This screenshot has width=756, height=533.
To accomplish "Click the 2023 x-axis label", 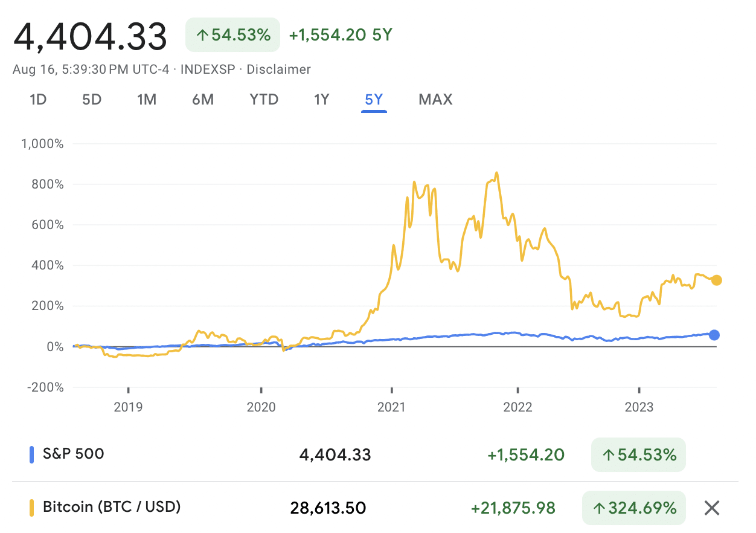I will [639, 407].
